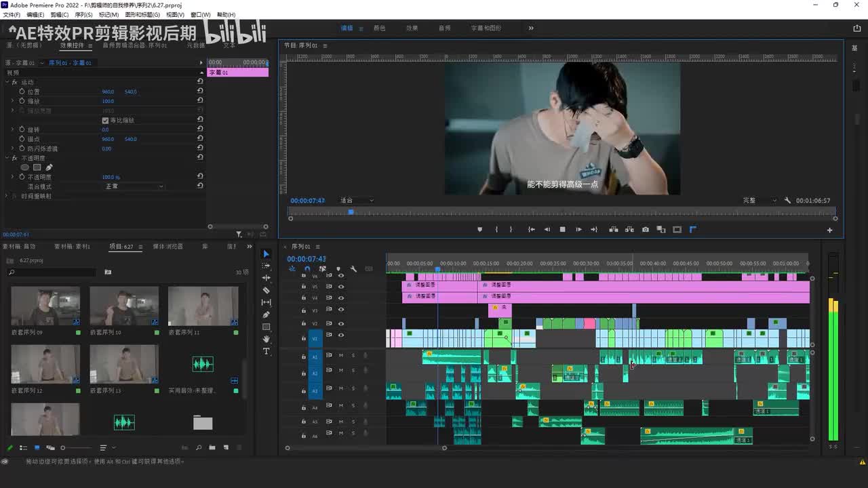The image size is (868, 488).
Task: Toggle safe margins in Program monitor
Action: pyautogui.click(x=677, y=230)
